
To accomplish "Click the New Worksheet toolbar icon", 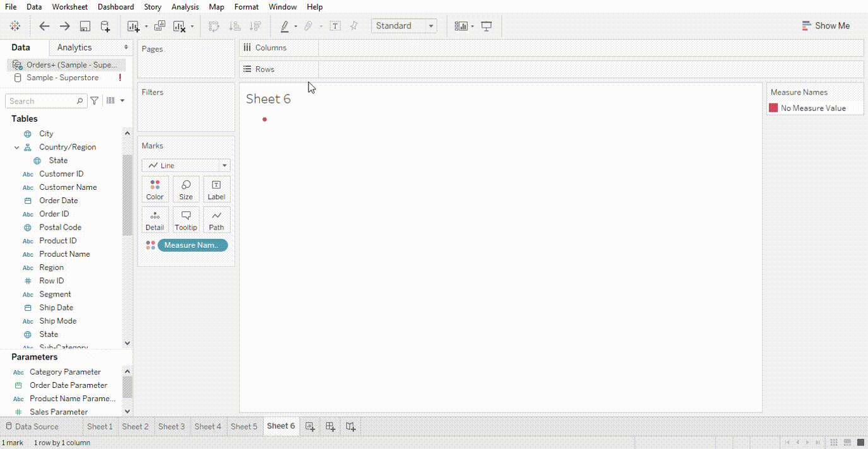I will (x=133, y=26).
